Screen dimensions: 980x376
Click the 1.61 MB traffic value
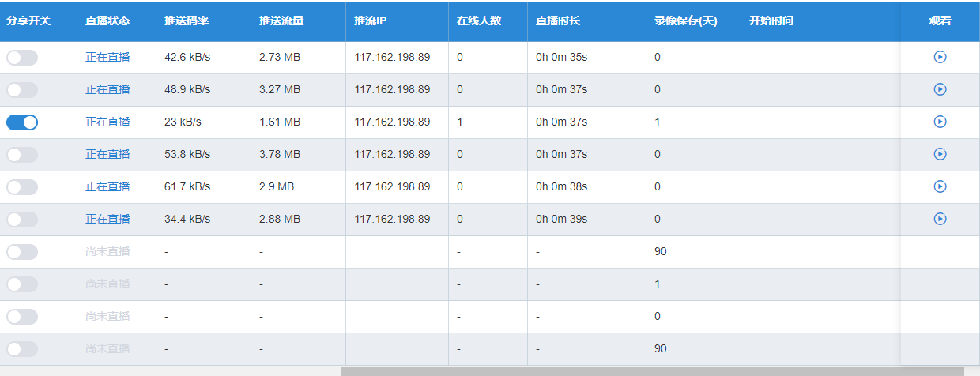pyautogui.click(x=280, y=122)
